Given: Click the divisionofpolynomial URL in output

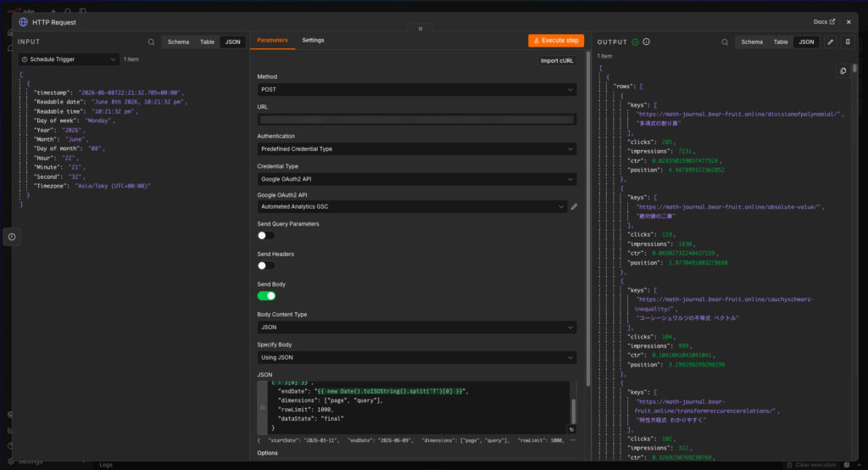Looking at the screenshot, I should [738, 115].
